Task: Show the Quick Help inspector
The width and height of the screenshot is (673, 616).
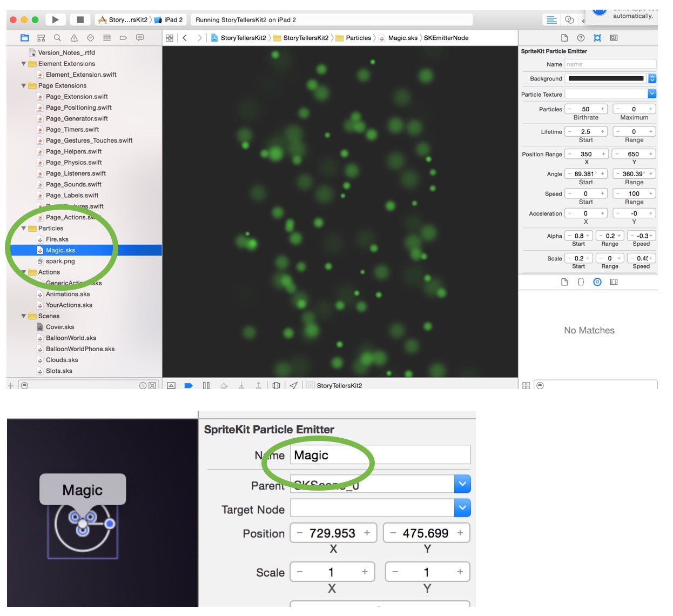Action: (580, 38)
